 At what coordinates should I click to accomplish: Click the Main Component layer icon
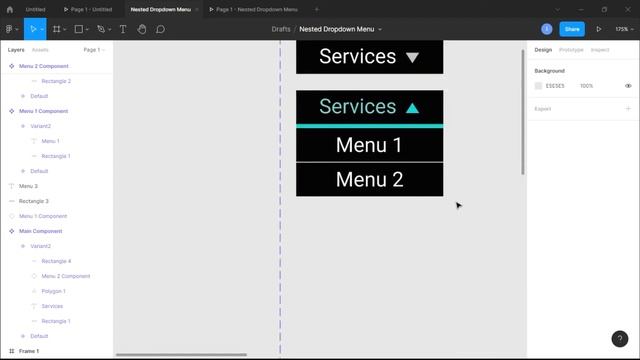coord(11,231)
